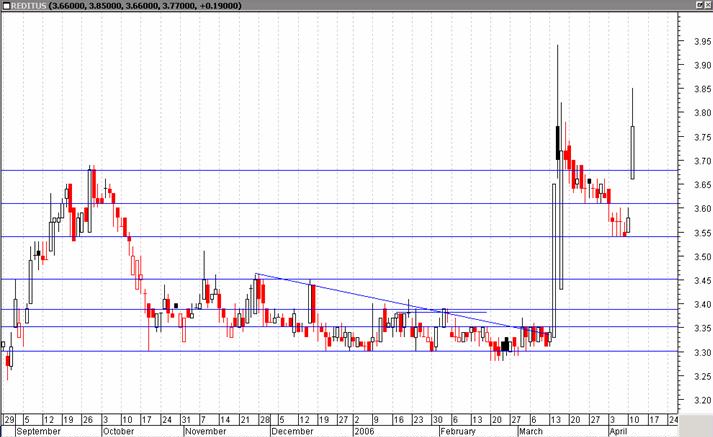Click the September label on the time axis
This screenshot has height=437, width=713.
click(38, 431)
